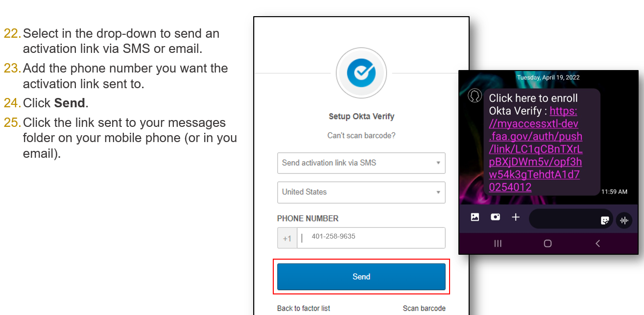Screen dimensions: 644x315
Task: Click the blue Send button
Action: tap(361, 277)
